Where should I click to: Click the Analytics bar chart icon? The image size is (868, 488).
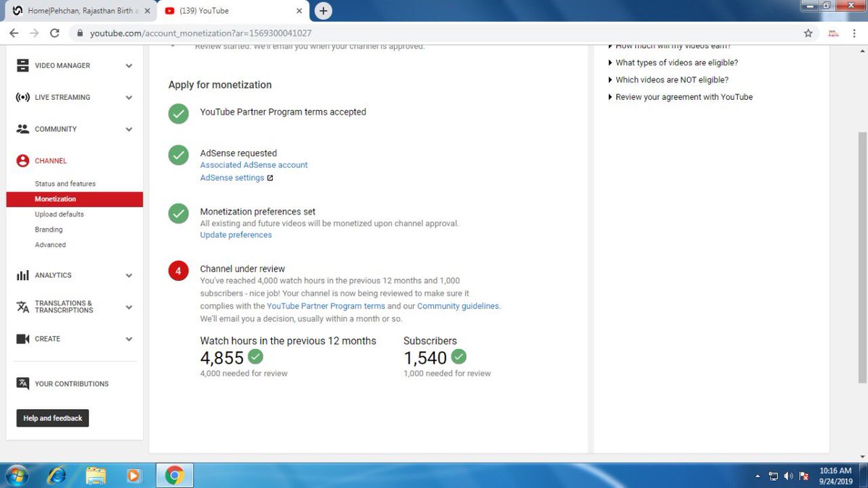(22, 275)
